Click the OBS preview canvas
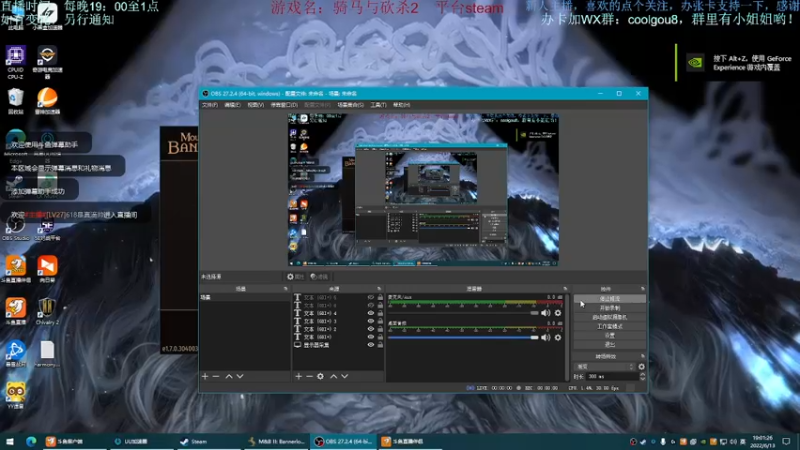 423,190
